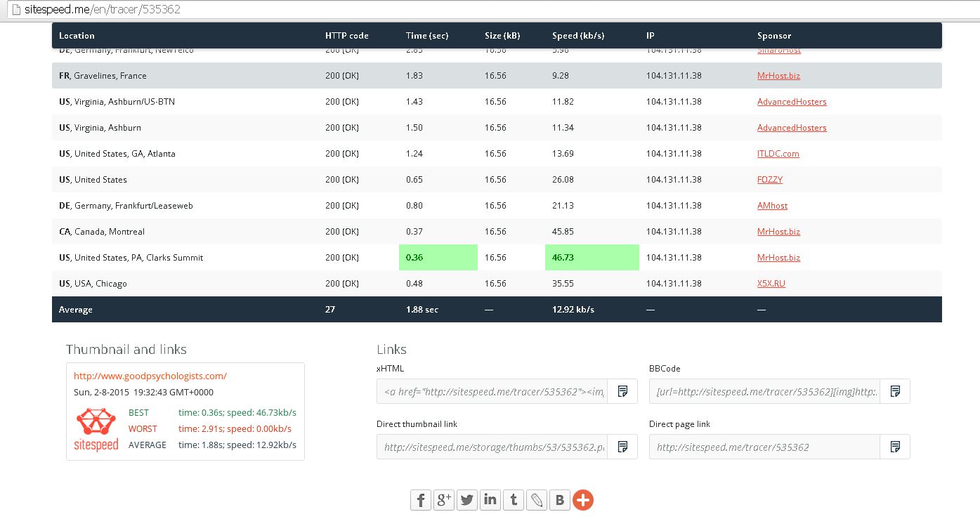Click the time value 1.24 in Atlanta row
Image resolution: width=980 pixels, height=519 pixels.
[414, 154]
